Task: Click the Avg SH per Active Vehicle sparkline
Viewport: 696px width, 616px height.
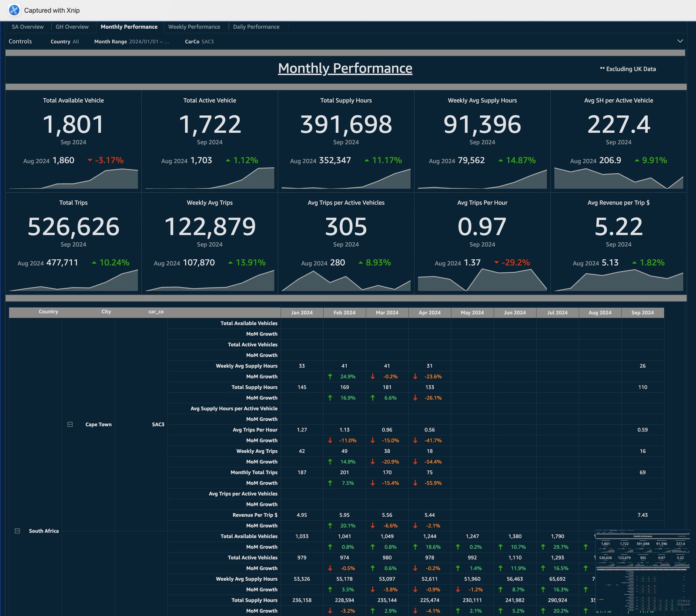Action: (619, 178)
